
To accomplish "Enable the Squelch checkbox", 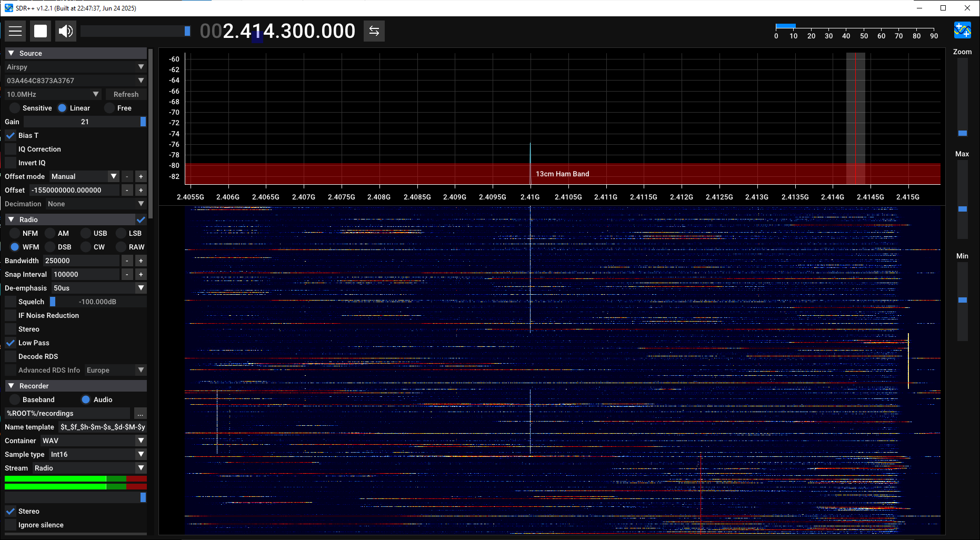I will tap(11, 302).
